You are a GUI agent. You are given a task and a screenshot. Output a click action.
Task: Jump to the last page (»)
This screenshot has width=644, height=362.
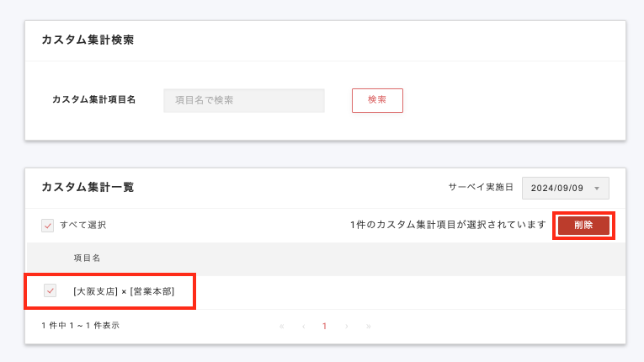(x=369, y=326)
